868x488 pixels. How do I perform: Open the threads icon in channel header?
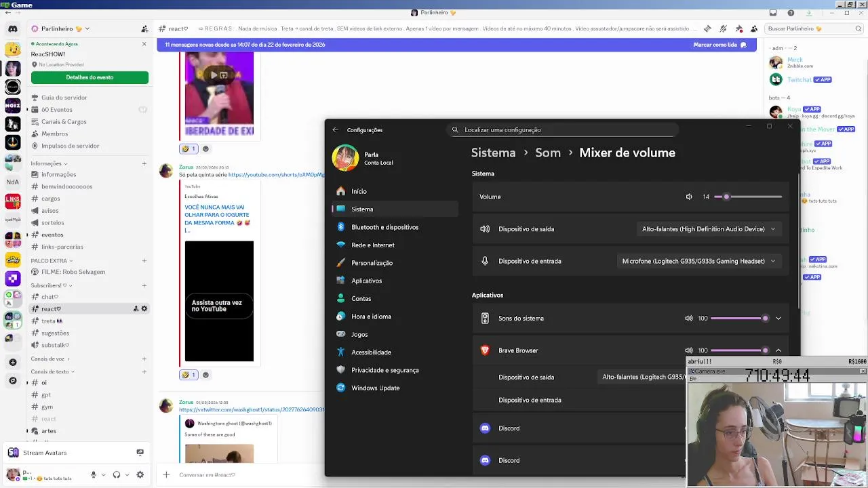pyautogui.click(x=707, y=29)
